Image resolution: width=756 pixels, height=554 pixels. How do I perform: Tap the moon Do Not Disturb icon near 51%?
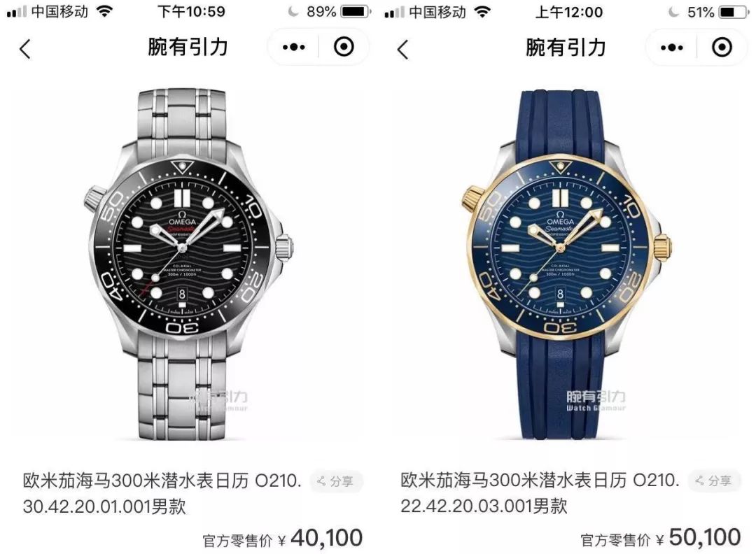(674, 12)
